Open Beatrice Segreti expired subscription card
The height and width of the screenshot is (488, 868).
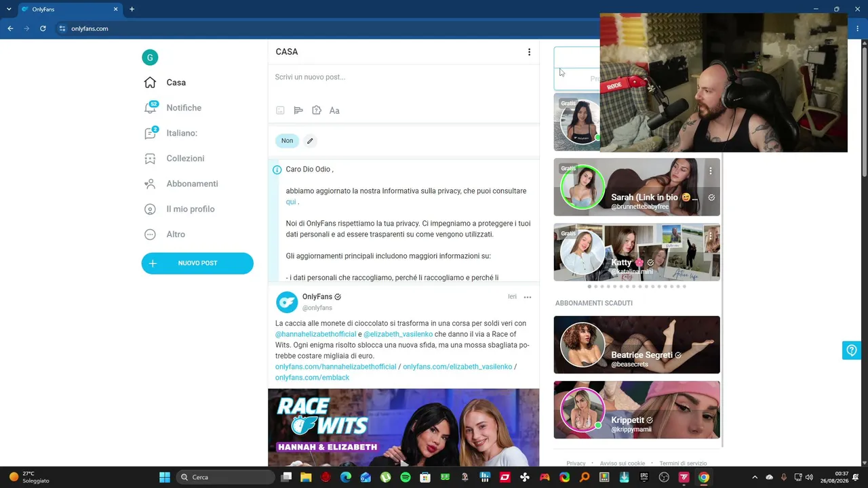click(637, 345)
